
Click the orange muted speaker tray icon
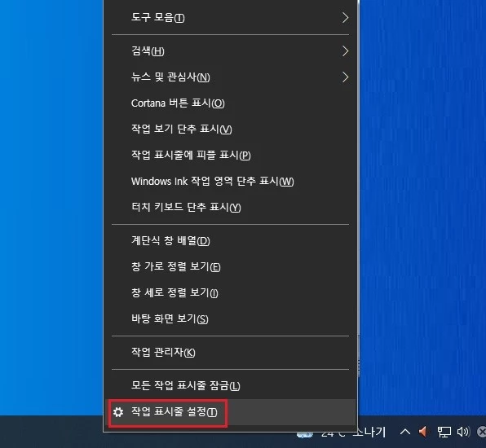click(422, 432)
